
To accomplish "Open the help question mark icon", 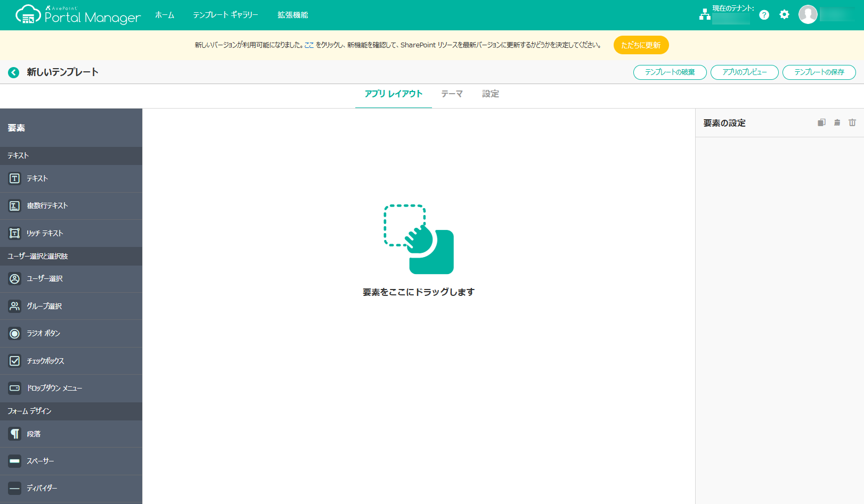I will pos(764,15).
